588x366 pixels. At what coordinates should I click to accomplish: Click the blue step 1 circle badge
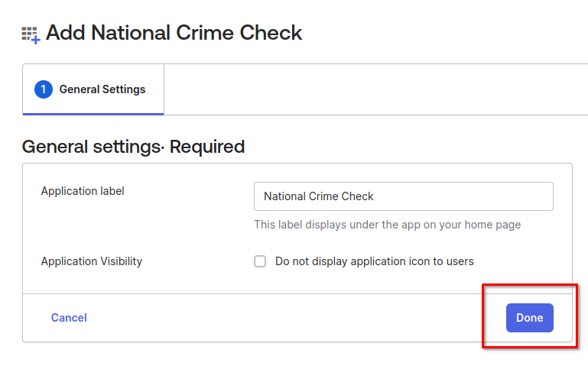pos(44,89)
